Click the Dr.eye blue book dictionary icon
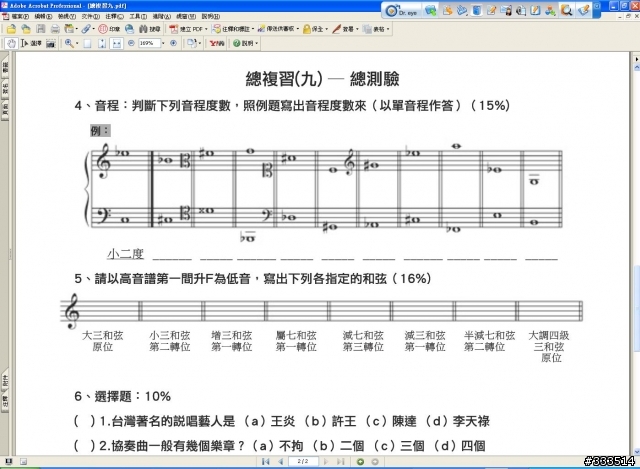640x469 pixels. (476, 10)
